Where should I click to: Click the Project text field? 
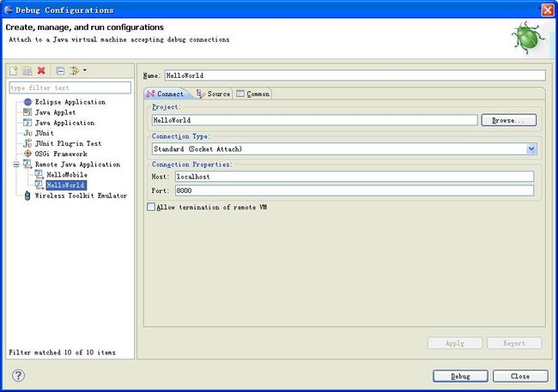(314, 120)
